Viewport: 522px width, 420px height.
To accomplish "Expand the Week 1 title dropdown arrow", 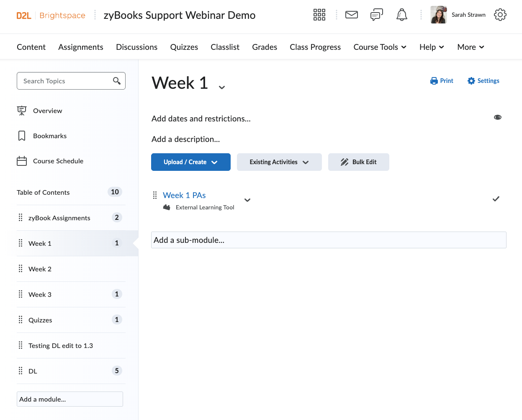I will [x=222, y=87].
